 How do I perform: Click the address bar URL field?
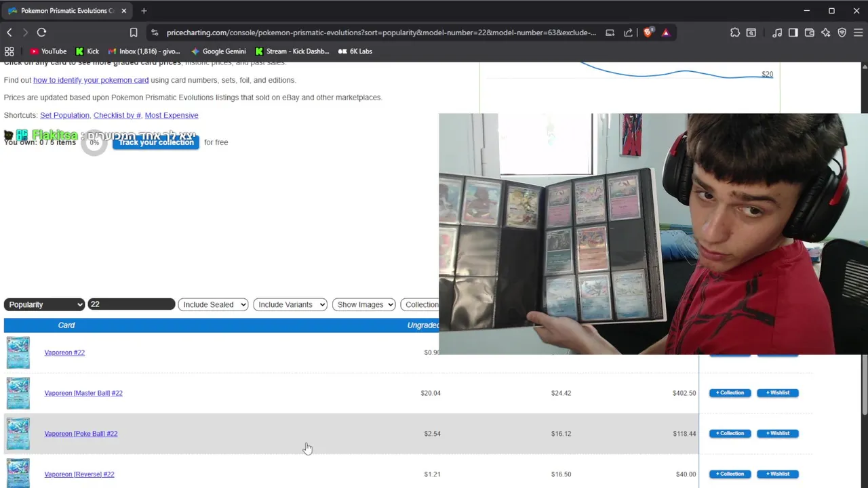(381, 33)
